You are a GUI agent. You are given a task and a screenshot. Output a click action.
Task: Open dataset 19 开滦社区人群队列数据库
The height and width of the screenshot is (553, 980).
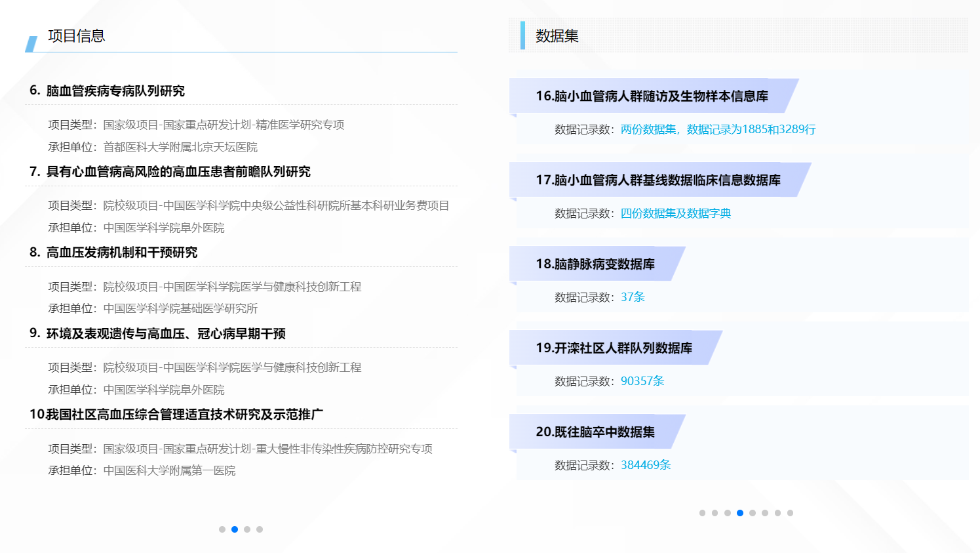click(x=614, y=348)
